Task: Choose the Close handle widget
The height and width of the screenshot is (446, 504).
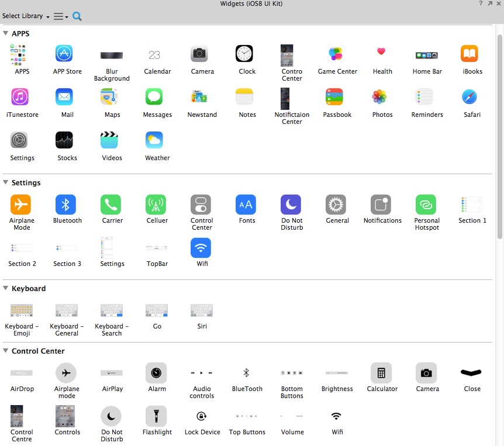Action: click(x=471, y=372)
